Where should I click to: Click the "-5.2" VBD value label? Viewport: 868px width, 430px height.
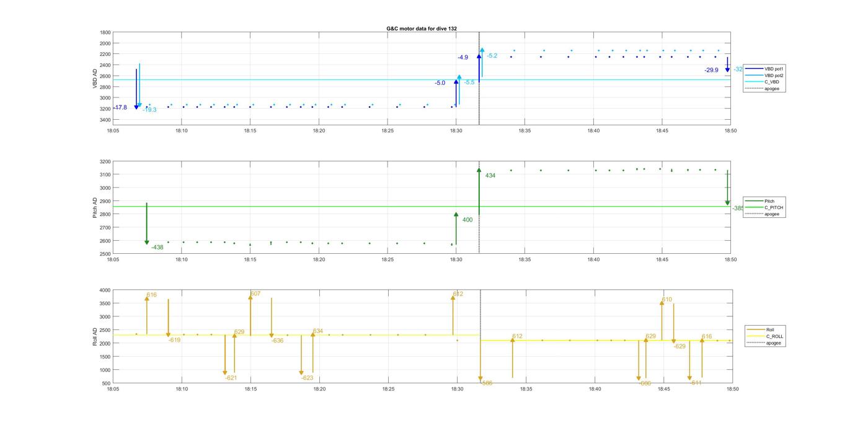[x=492, y=56]
